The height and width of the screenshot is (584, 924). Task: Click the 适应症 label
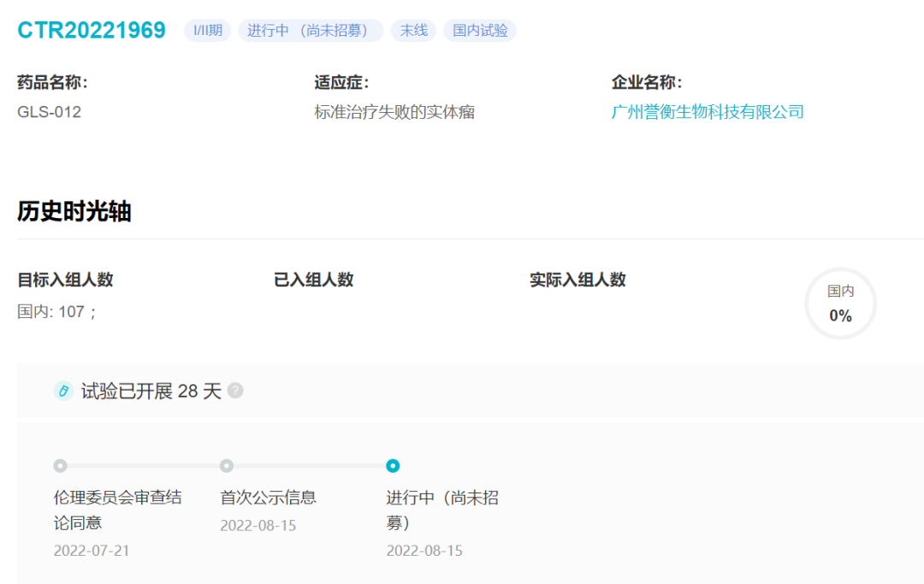click(x=341, y=82)
